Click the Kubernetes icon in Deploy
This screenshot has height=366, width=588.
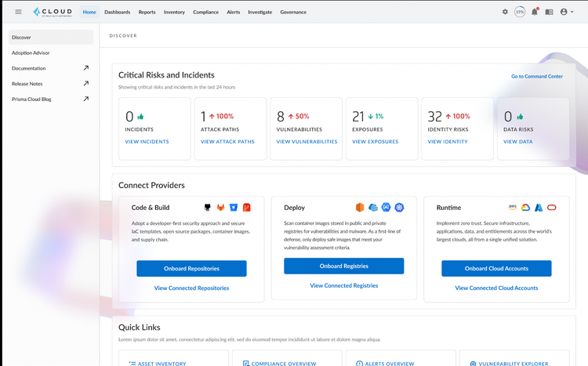[399, 208]
